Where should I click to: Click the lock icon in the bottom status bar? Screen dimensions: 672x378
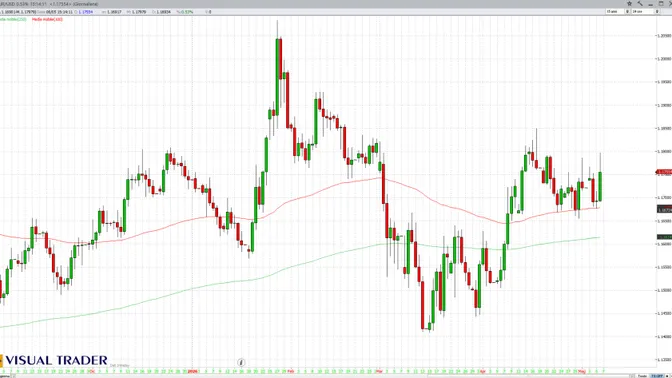tap(667, 376)
